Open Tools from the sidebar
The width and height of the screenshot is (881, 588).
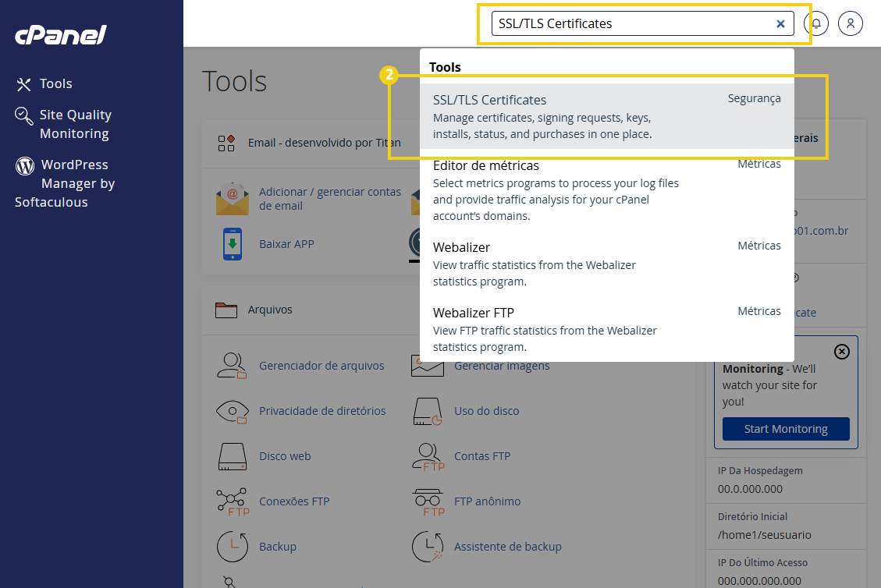[x=55, y=83]
